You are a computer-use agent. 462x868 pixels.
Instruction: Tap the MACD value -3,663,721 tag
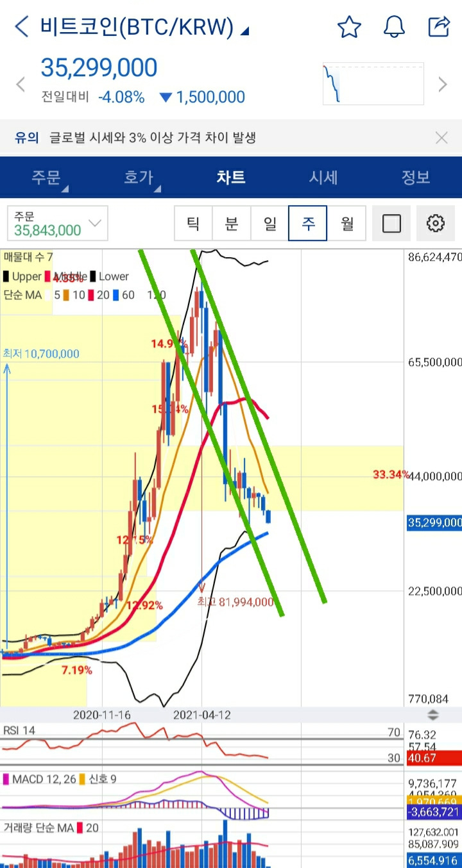(434, 812)
